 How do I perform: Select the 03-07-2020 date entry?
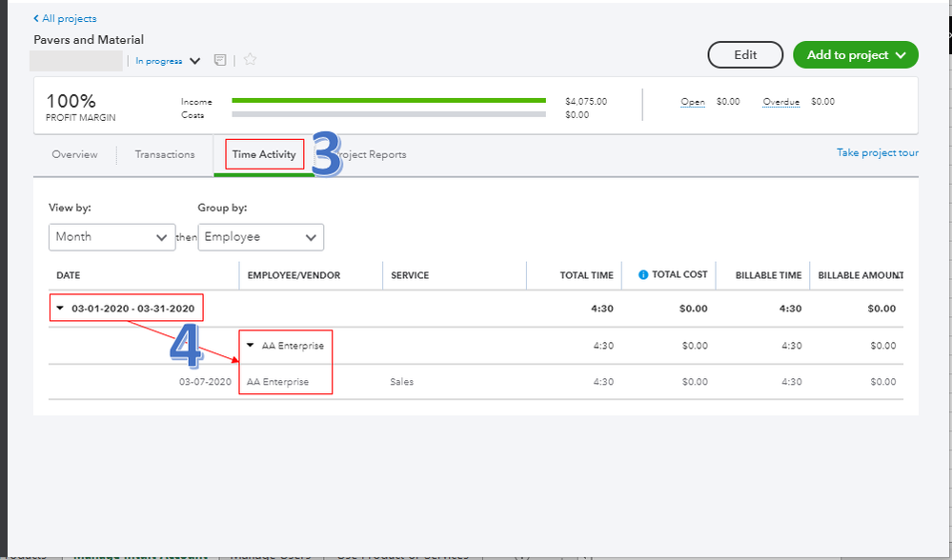[x=205, y=382]
